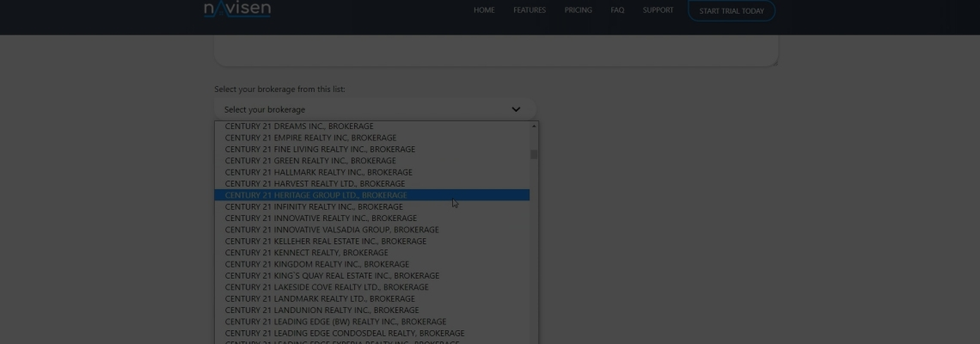Choose Century 21 Leading Edge Condosdeal Realty
The image size is (980, 344).
point(344,333)
